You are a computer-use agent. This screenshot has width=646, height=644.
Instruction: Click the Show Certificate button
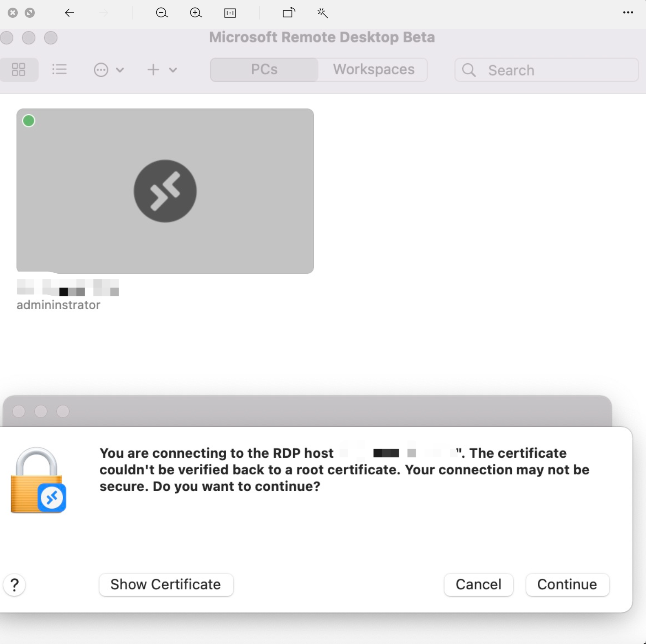[x=166, y=585]
